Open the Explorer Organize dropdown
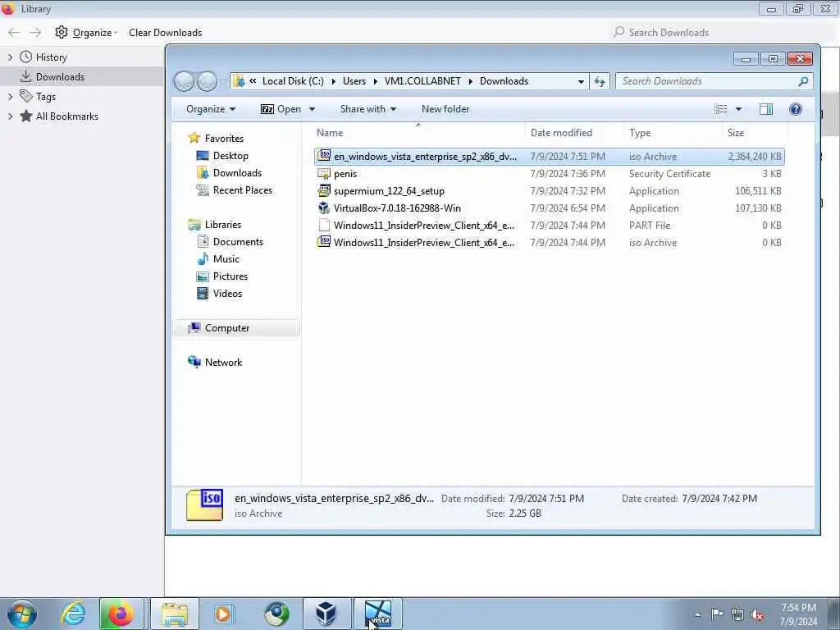 (211, 109)
